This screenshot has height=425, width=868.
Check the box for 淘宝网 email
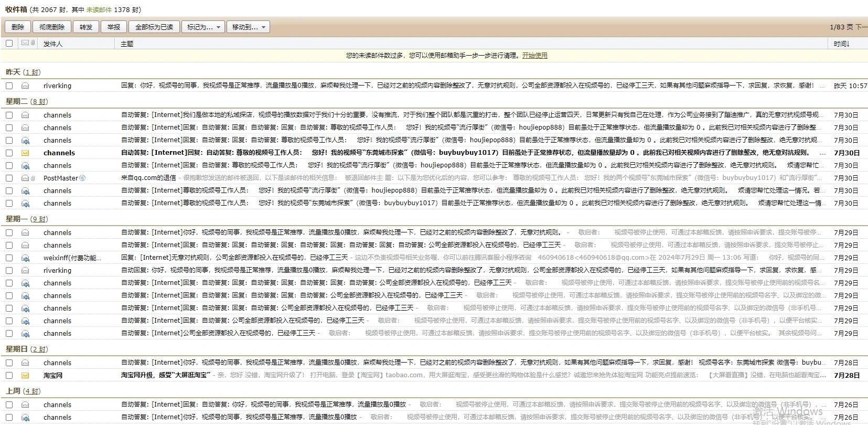9,375
